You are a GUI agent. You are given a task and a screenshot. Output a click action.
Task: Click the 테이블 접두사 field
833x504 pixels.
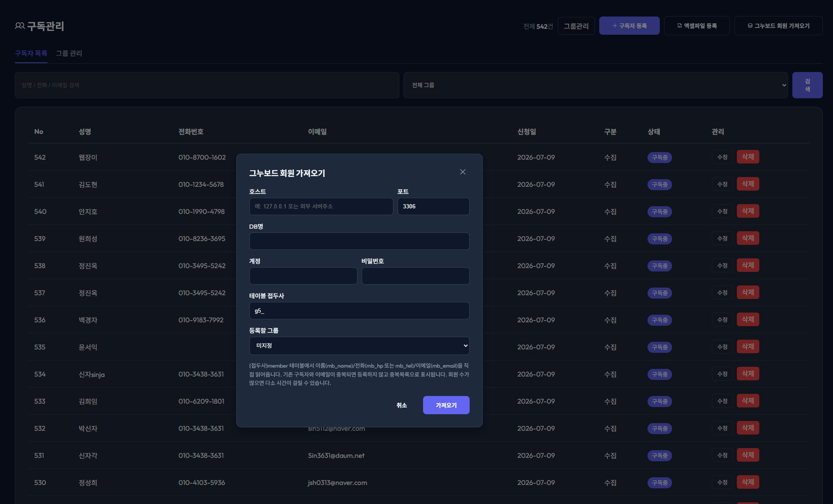click(x=359, y=310)
